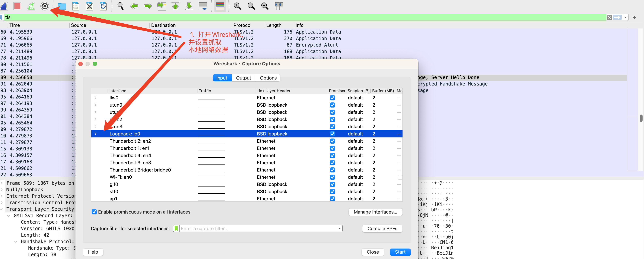
Task: Add filter button with plus icon
Action: (x=634, y=17)
